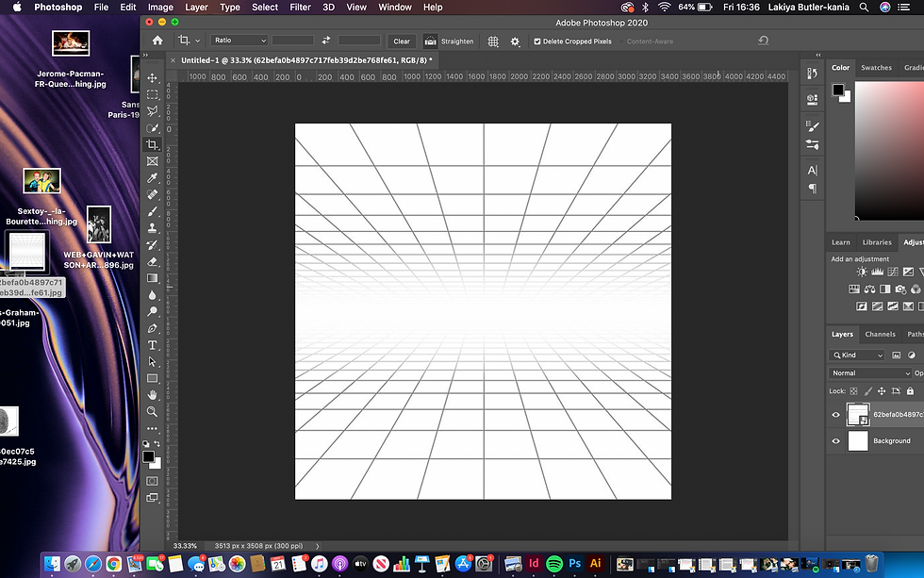This screenshot has width=924, height=578.
Task: Select the Move tool
Action: point(152,77)
